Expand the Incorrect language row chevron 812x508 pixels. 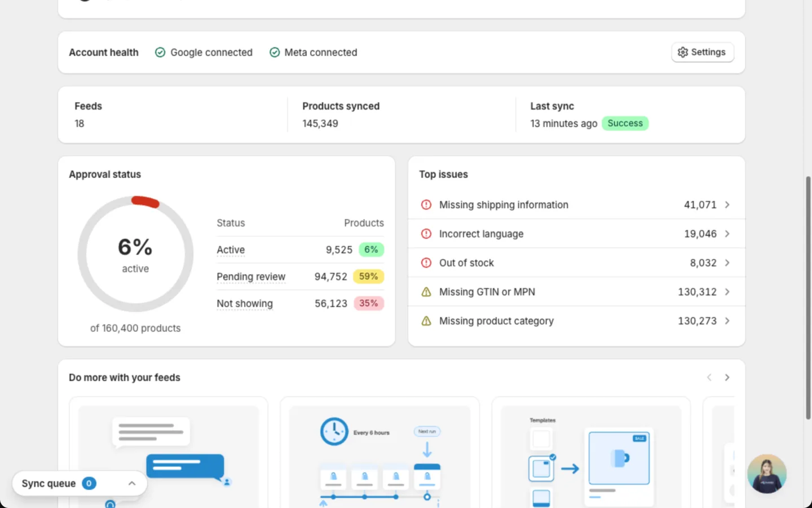pyautogui.click(x=727, y=234)
